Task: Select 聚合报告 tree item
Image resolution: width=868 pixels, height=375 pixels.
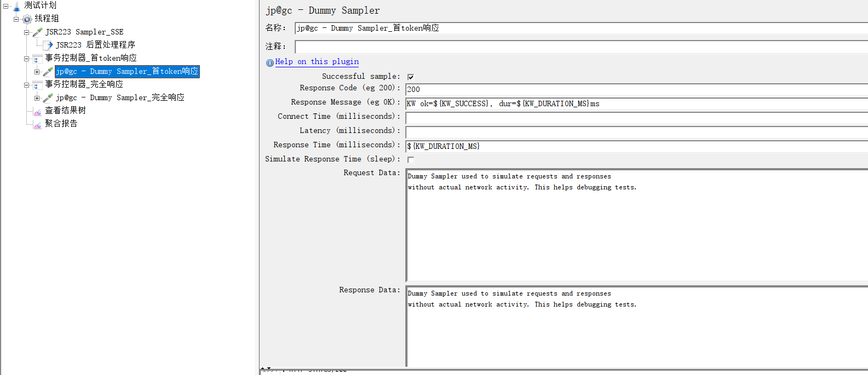Action: click(61, 124)
